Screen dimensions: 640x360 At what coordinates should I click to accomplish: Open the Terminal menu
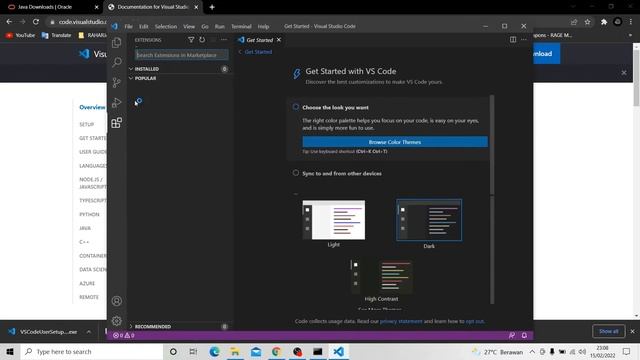point(241,26)
